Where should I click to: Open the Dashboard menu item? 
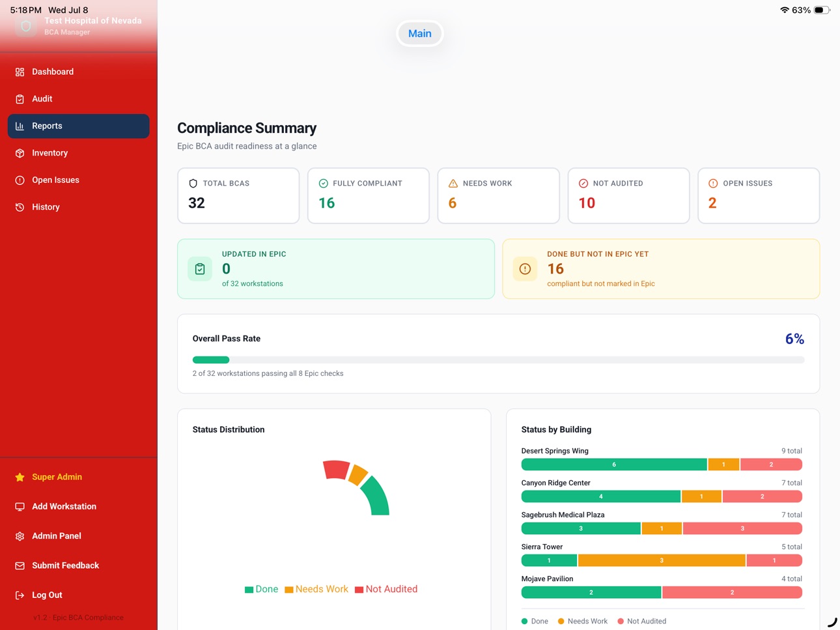tap(78, 72)
